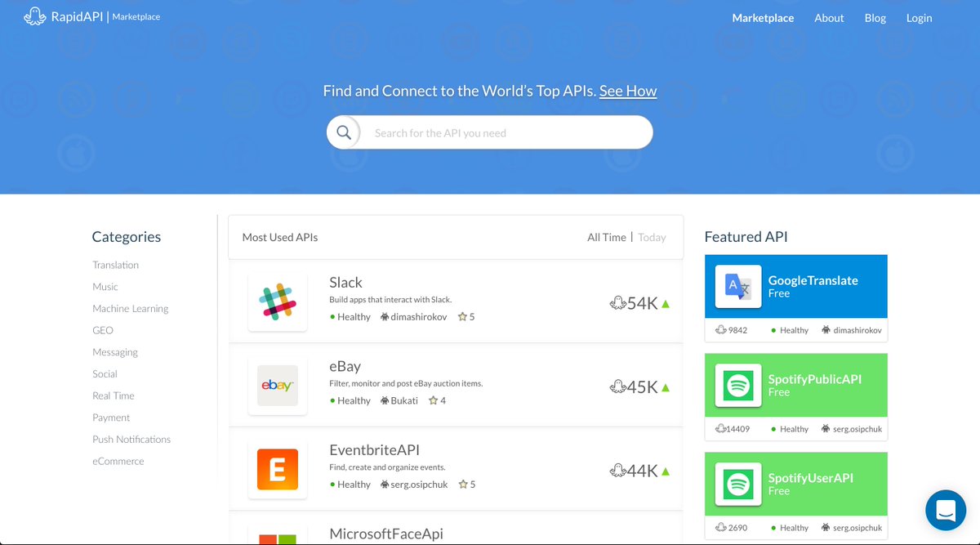
Task: Switch Most Used APIs to All Time
Action: pos(607,237)
